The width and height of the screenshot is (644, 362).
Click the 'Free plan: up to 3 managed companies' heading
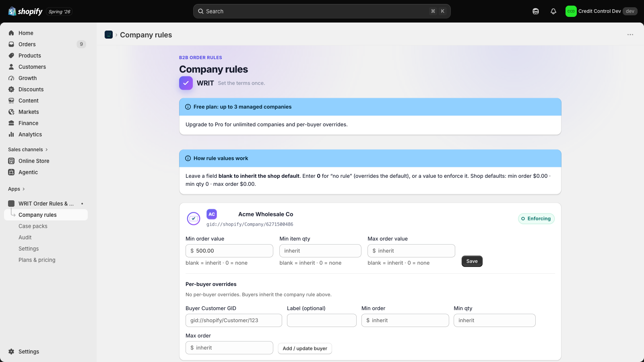pyautogui.click(x=242, y=107)
